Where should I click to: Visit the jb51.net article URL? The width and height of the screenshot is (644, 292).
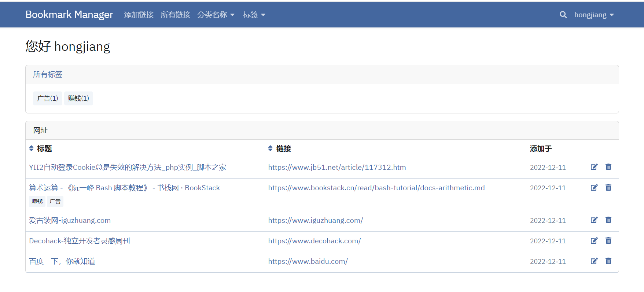point(337,167)
